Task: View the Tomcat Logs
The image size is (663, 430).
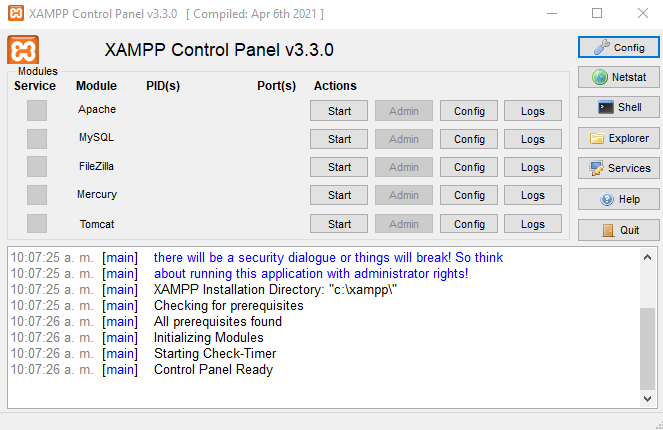Action: pyautogui.click(x=533, y=224)
